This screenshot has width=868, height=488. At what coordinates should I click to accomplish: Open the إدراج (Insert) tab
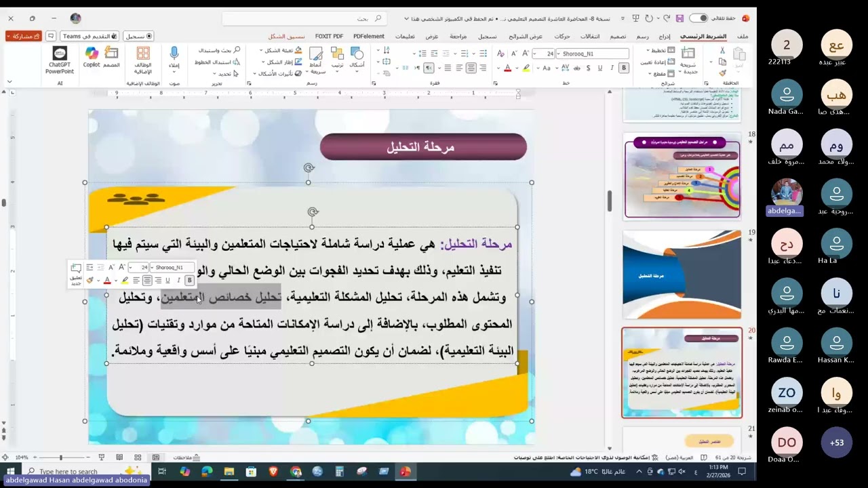665,36
